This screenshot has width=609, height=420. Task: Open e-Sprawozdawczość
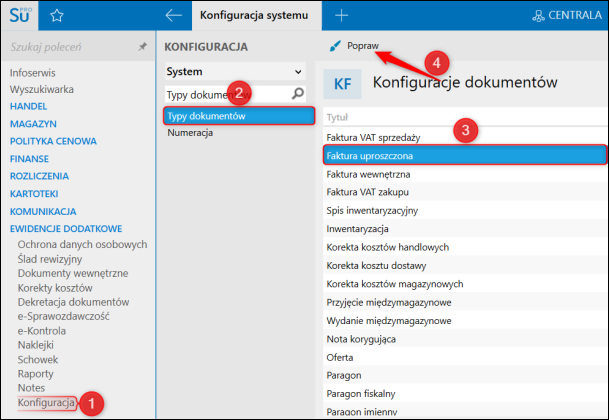pos(64,316)
